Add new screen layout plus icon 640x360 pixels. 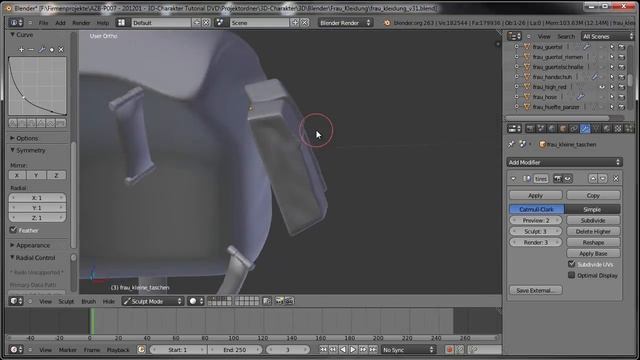pos(197,22)
